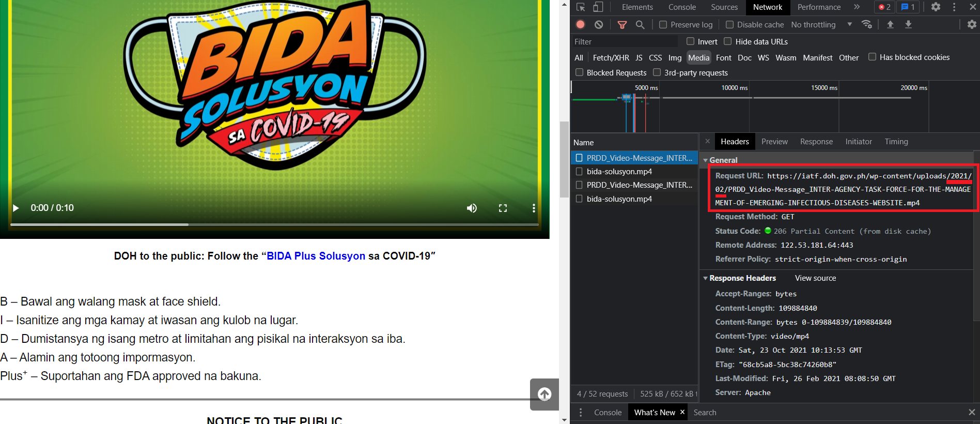Filter requests by JS
This screenshot has width=980, height=424.
639,57
